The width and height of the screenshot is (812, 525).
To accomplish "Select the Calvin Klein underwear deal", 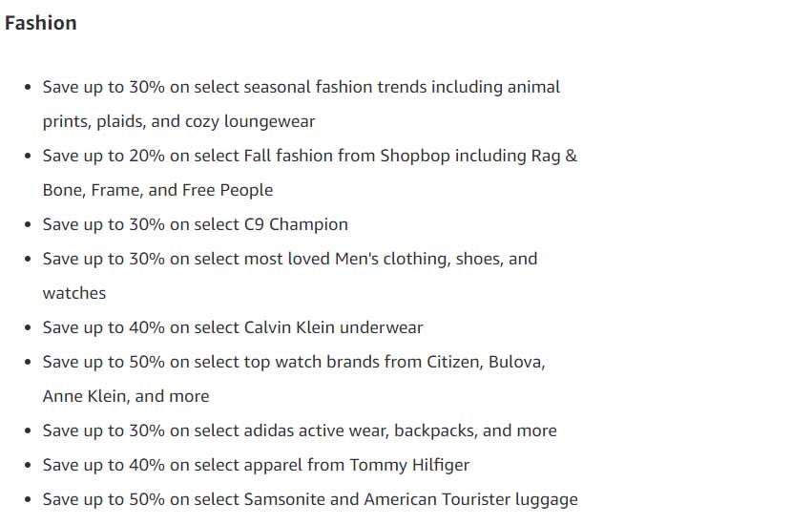I will pyautogui.click(x=233, y=327).
